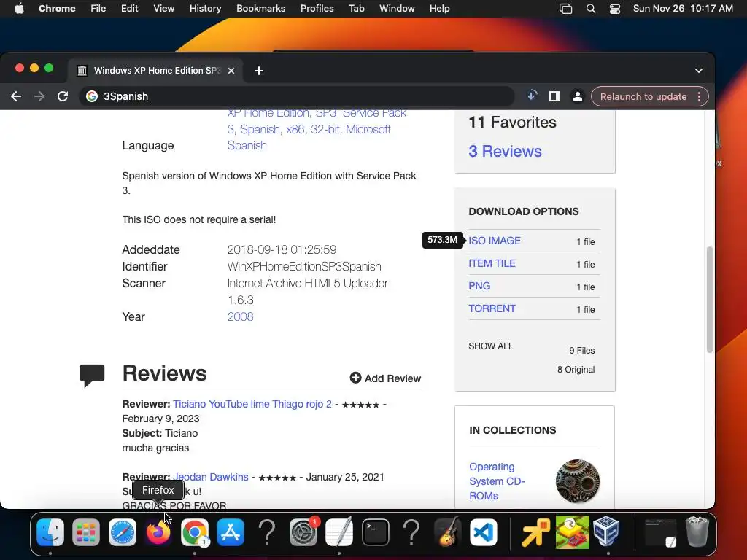Go back with the browser back arrow
Image resolution: width=747 pixels, height=560 pixels.
pyautogui.click(x=16, y=96)
